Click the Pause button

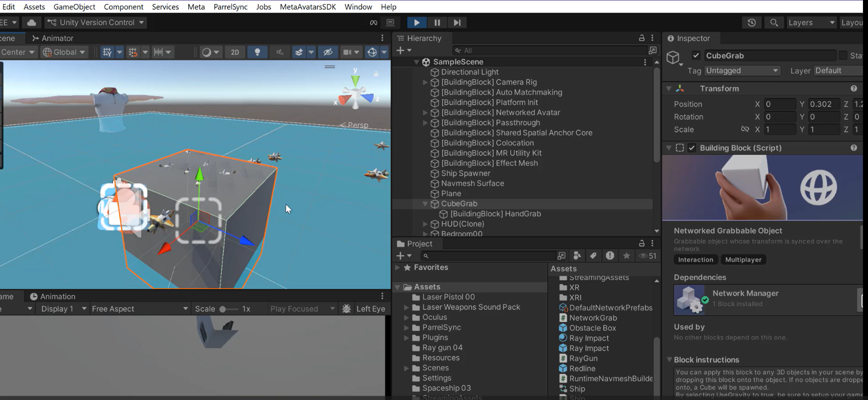[437, 23]
